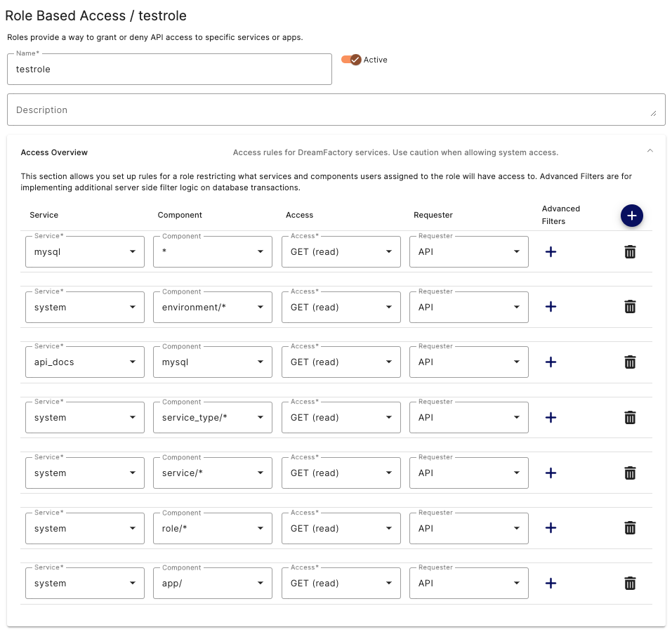Open Requester dropdown in the app/ row
This screenshot has width=672, height=632.
click(x=468, y=584)
